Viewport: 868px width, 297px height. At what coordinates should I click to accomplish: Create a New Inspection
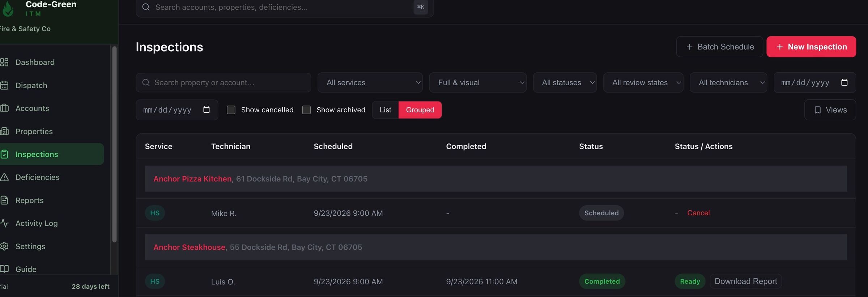[x=811, y=47]
